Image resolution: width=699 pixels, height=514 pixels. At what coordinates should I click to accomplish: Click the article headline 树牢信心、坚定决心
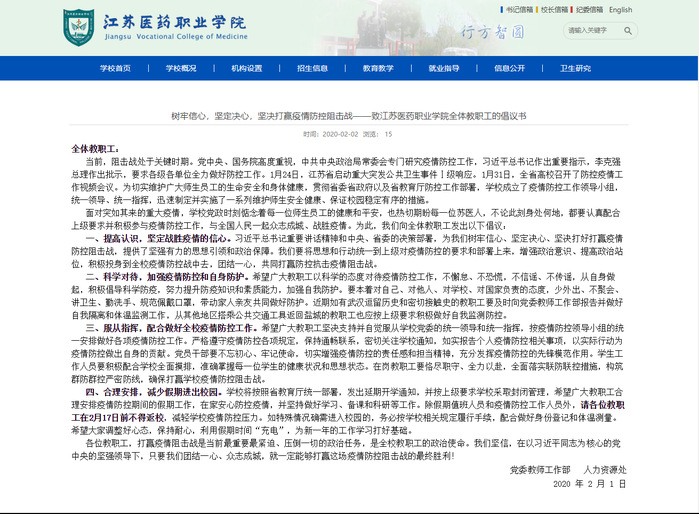348,115
